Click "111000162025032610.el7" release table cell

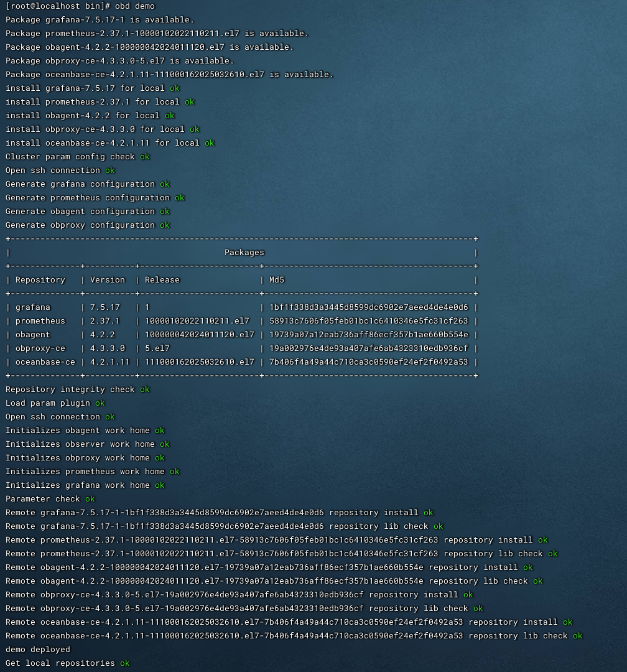pos(199,363)
